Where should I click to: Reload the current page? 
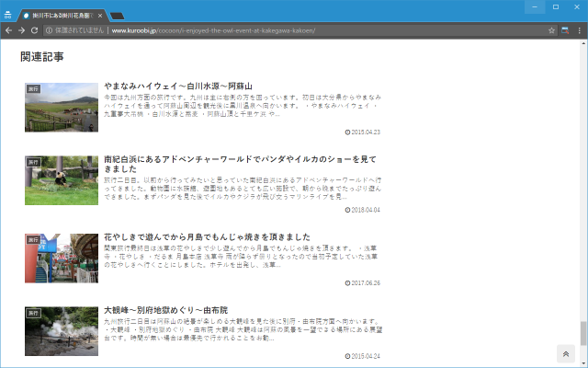coord(34,30)
